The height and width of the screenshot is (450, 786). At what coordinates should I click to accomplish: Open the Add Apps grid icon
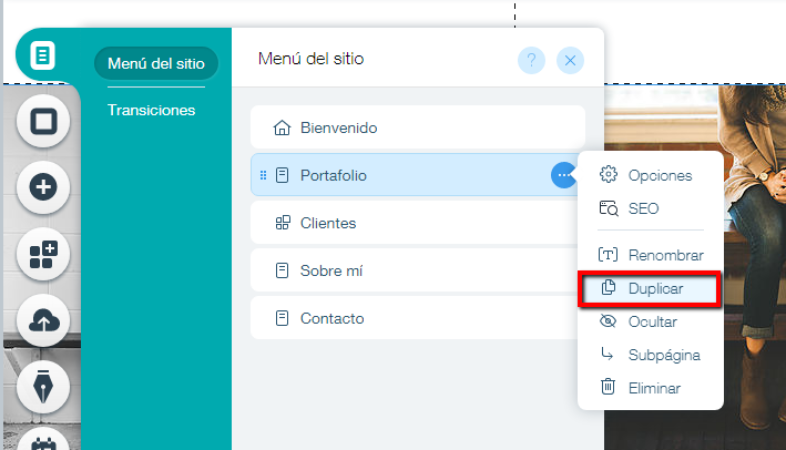tap(43, 254)
